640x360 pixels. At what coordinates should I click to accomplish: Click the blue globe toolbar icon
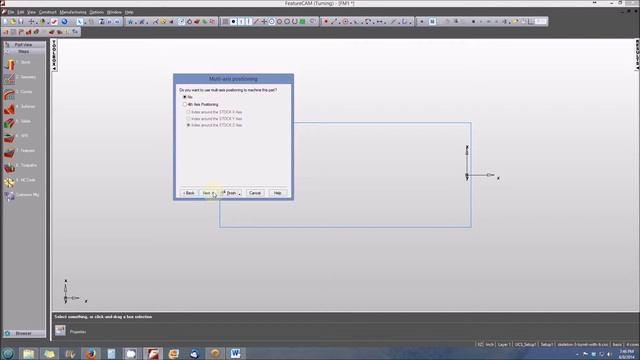tap(64, 21)
